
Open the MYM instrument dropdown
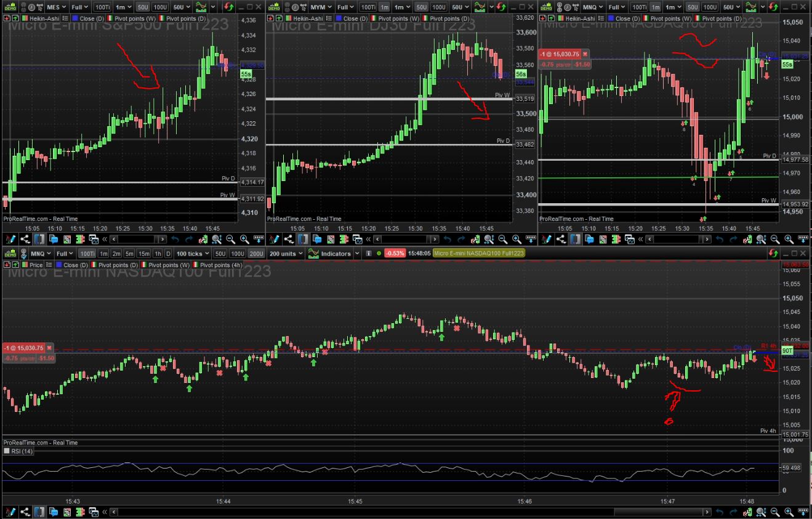pos(321,7)
